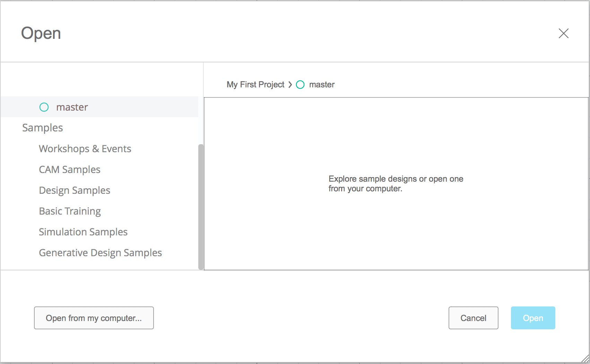
Task: Click My First Project breadcrumb link
Action: (x=255, y=85)
